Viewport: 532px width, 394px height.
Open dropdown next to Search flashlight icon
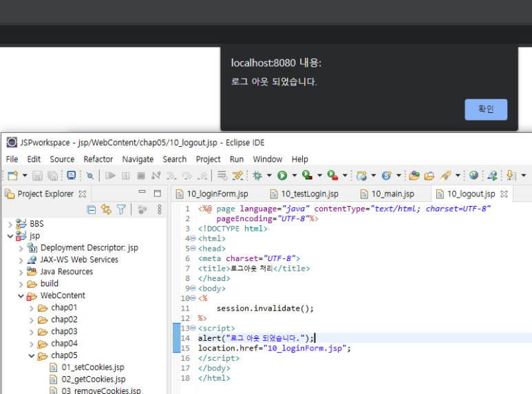pyautogui.click(x=458, y=176)
